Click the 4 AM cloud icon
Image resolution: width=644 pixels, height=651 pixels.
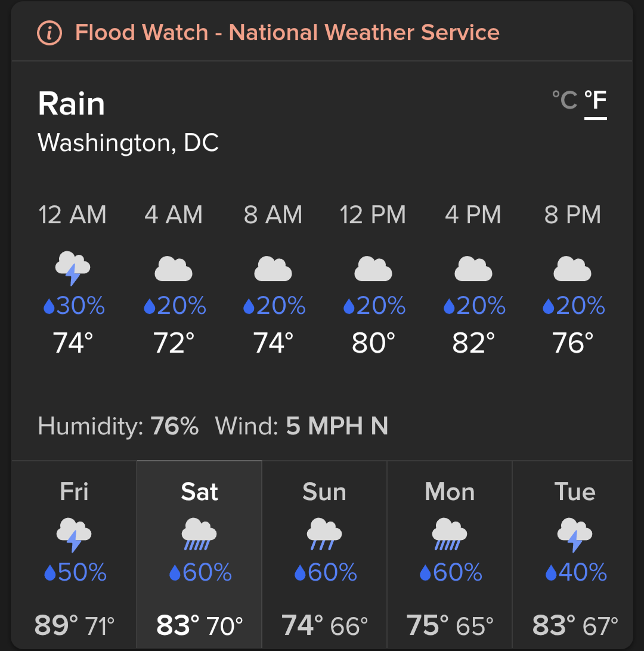coord(174,269)
